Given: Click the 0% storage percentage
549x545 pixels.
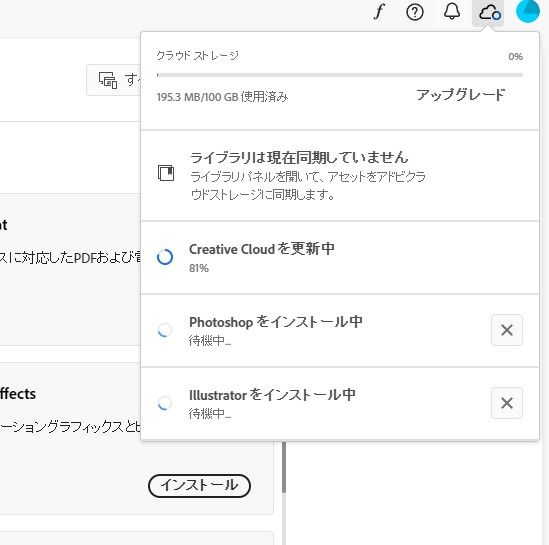Looking at the screenshot, I should (515, 56).
